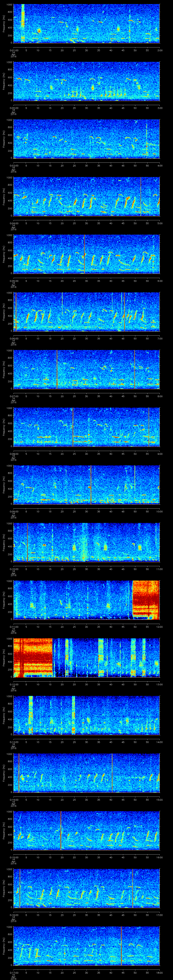
Task: Click the '0:01:00' start time label
Action: click(14, 50)
